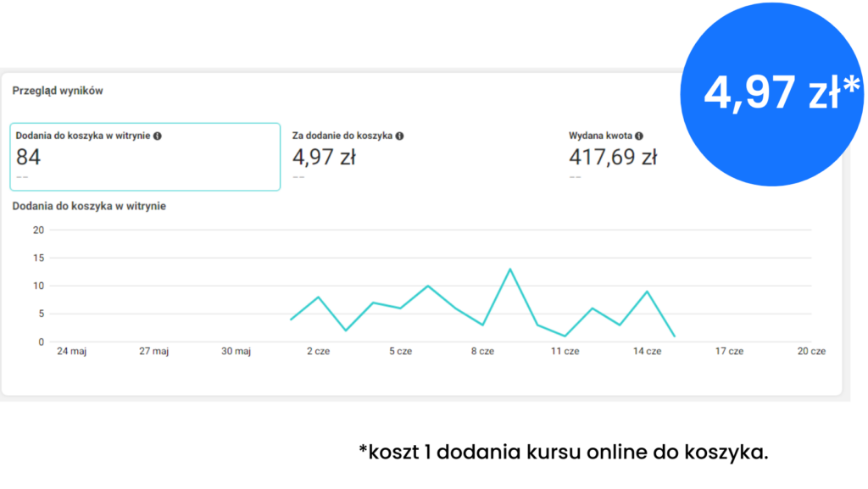
Task: Click the 24 maj date label
Action: (x=74, y=352)
